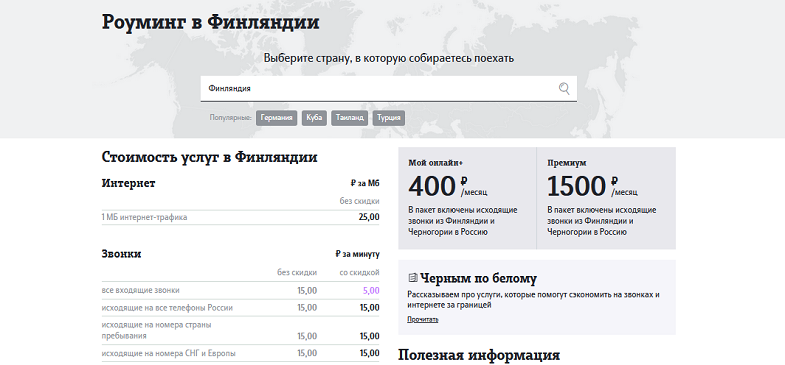Click the Роуминг в Финляндии heading
The image size is (785, 365).
click(x=210, y=23)
